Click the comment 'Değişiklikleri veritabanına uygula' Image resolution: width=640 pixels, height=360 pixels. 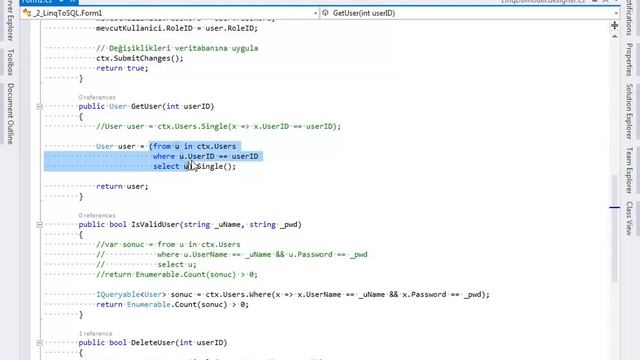[x=177, y=48]
